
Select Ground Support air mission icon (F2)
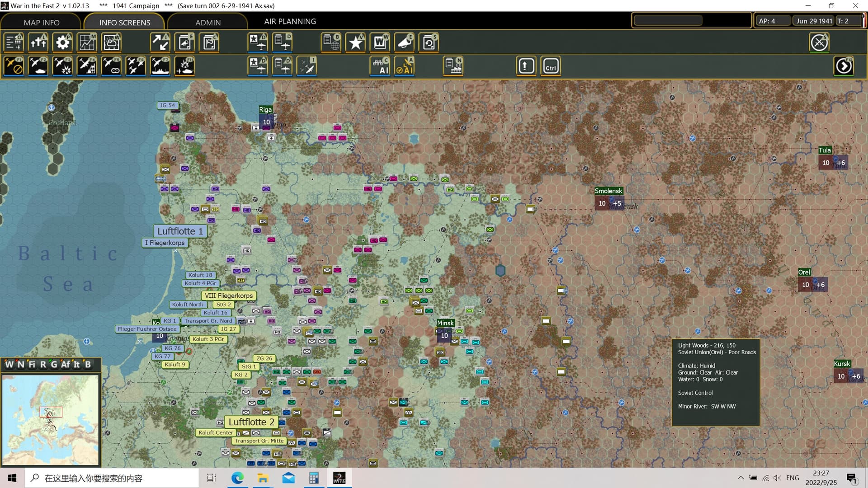[x=38, y=66]
